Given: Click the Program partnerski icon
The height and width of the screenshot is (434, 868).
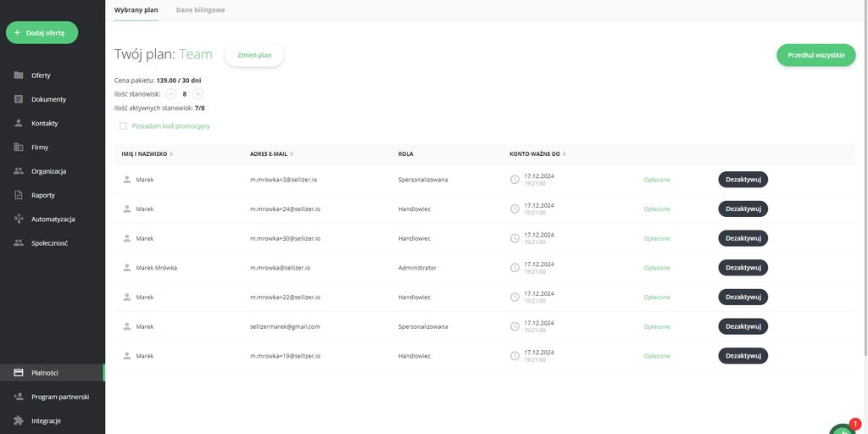Looking at the screenshot, I should tap(19, 397).
